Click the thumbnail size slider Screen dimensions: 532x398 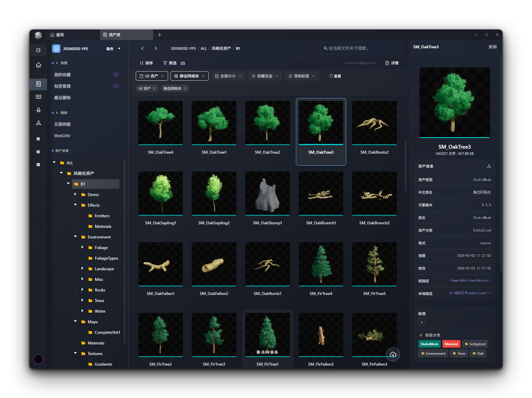click(362, 63)
